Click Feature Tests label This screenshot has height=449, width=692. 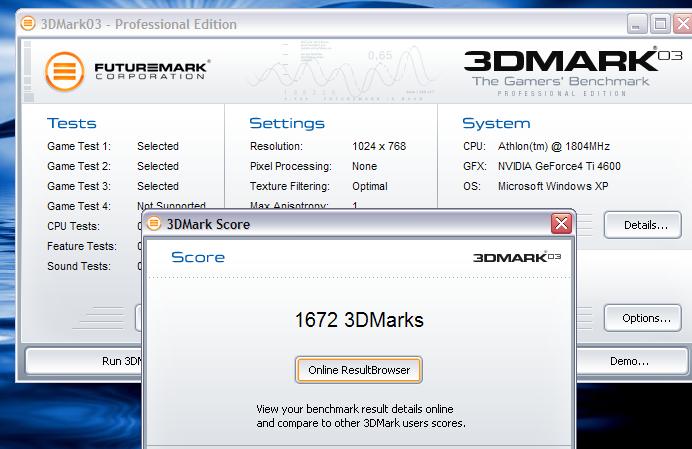82,246
